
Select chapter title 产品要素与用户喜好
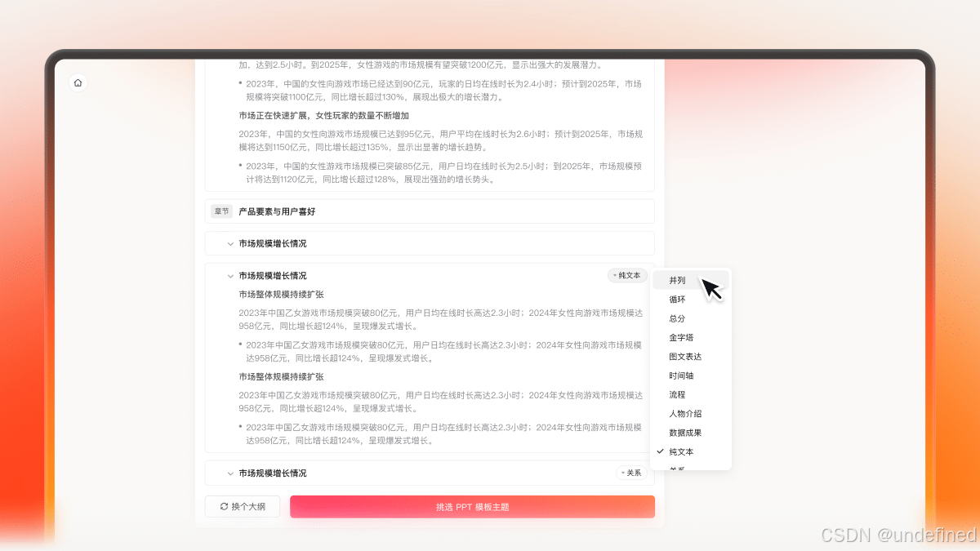(277, 211)
